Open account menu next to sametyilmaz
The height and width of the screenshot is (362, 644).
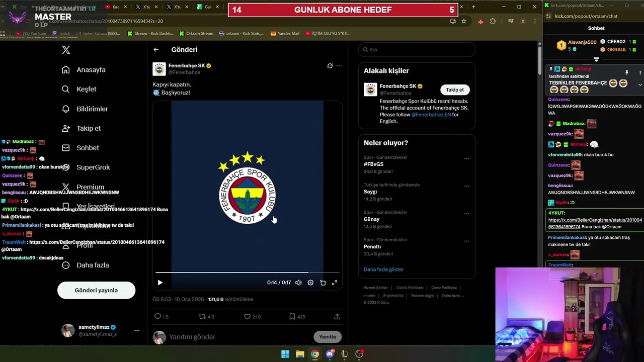(x=137, y=331)
